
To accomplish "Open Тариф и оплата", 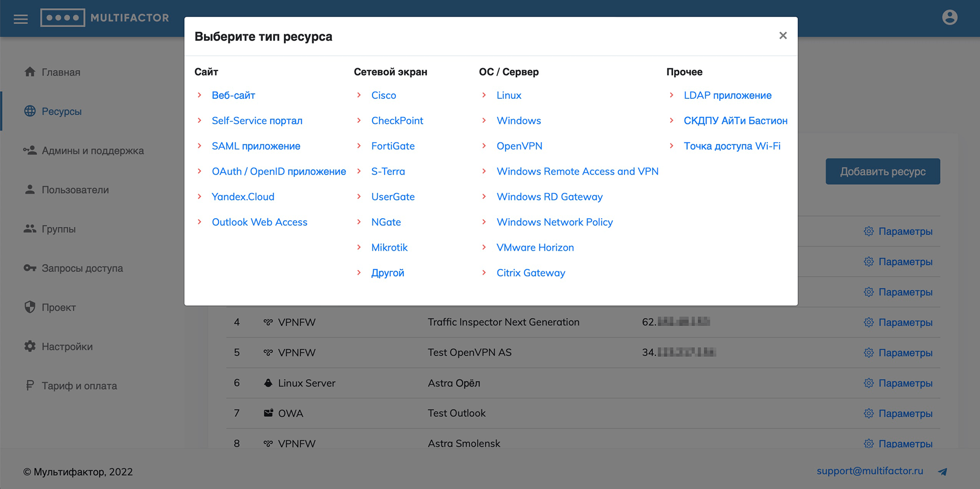I will 79,386.
